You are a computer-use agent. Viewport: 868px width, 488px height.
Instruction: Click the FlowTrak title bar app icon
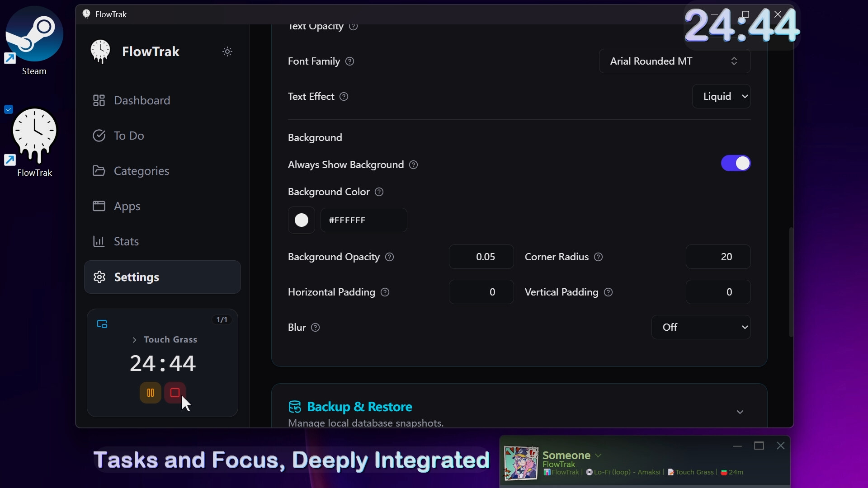(x=86, y=14)
